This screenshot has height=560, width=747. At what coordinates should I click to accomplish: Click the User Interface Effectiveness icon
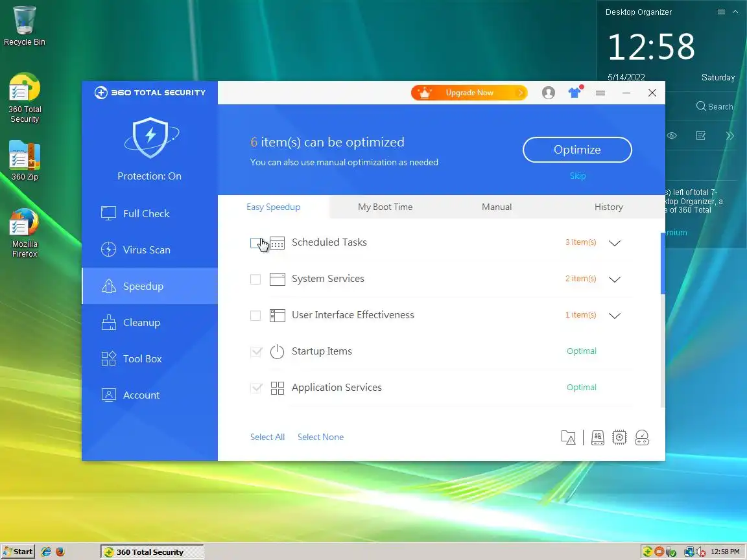click(x=278, y=315)
